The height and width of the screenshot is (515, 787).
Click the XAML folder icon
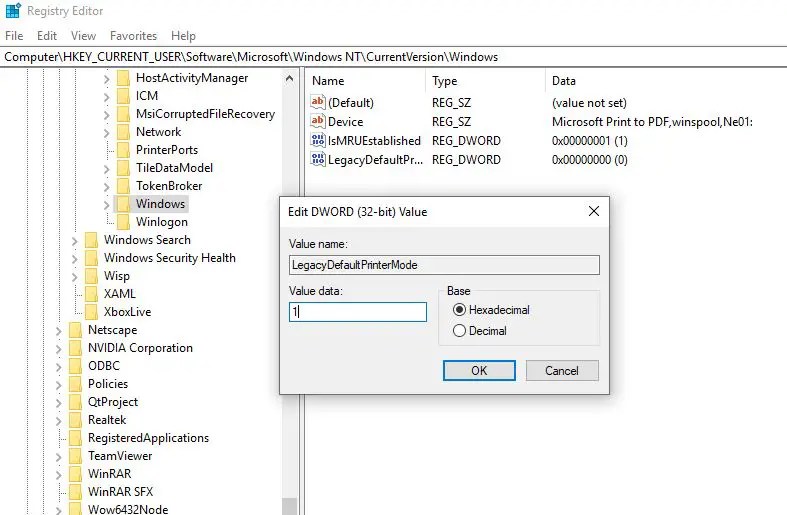91,294
